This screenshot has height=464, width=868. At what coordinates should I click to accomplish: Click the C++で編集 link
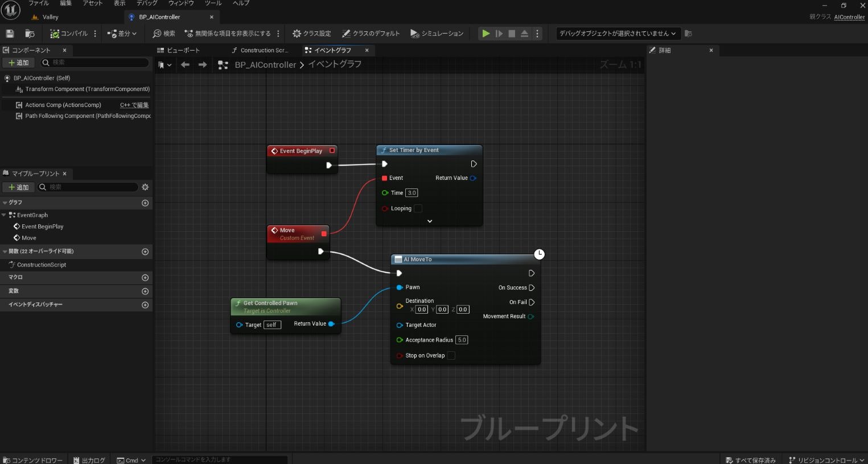tap(134, 105)
